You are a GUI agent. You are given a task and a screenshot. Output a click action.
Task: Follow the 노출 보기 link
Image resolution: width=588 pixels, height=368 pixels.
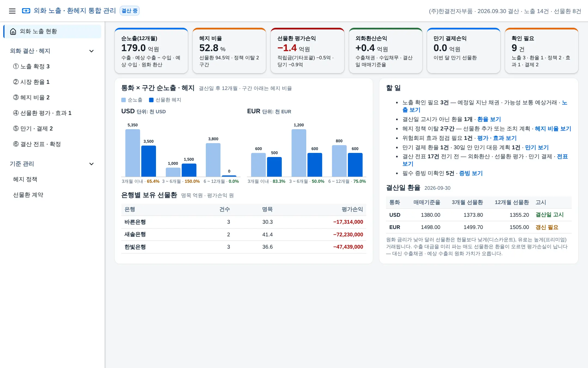click(411, 110)
